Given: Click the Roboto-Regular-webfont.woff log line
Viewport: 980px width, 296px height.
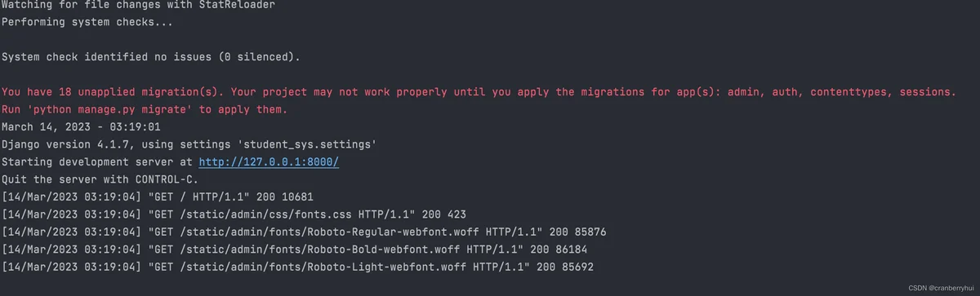Looking at the screenshot, I should pos(304,232).
